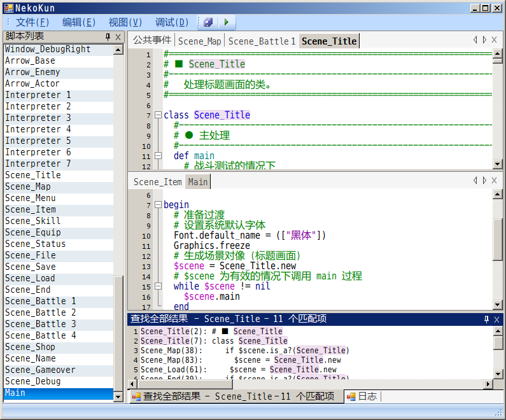
Task: Select Scene_Equip script
Action: [x=59, y=232]
